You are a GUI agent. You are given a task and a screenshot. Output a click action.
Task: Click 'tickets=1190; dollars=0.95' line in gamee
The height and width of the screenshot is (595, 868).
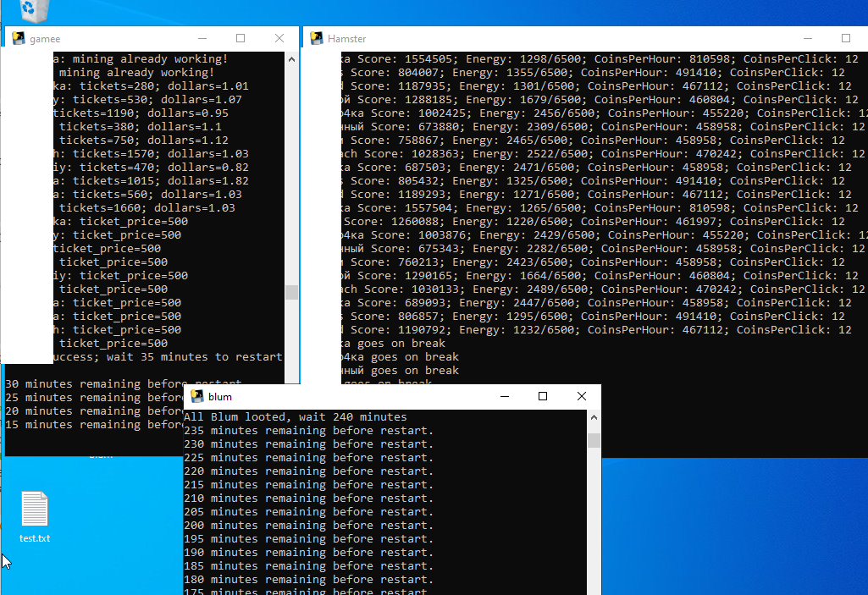click(141, 113)
